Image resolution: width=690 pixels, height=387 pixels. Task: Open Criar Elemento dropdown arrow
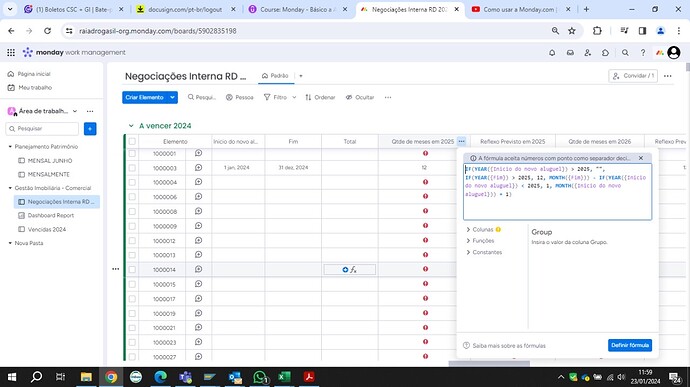pos(172,97)
